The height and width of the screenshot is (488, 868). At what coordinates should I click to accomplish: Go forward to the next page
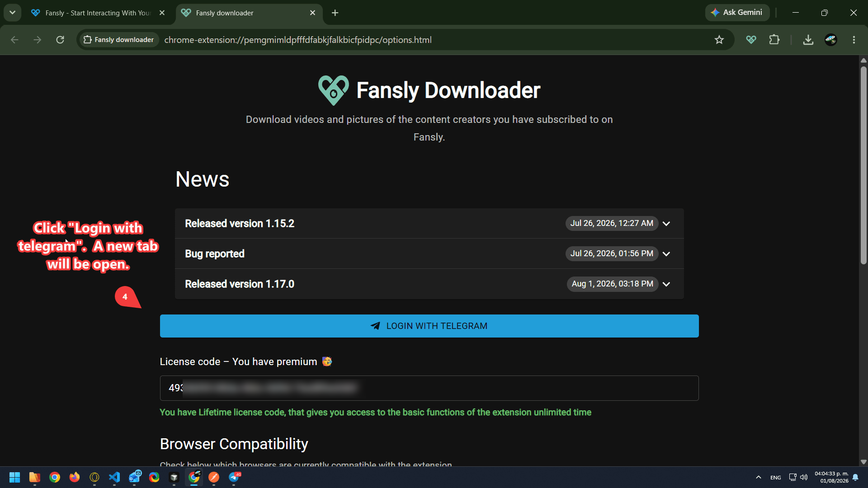coord(38,40)
